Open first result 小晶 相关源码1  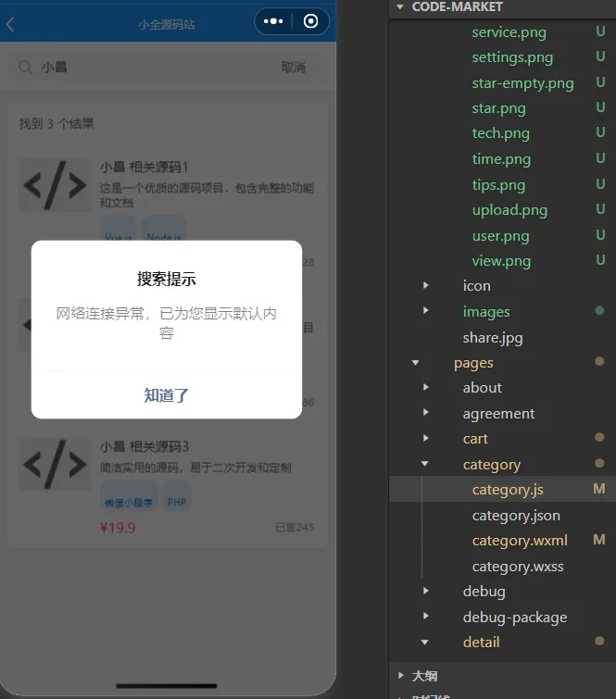(x=145, y=168)
